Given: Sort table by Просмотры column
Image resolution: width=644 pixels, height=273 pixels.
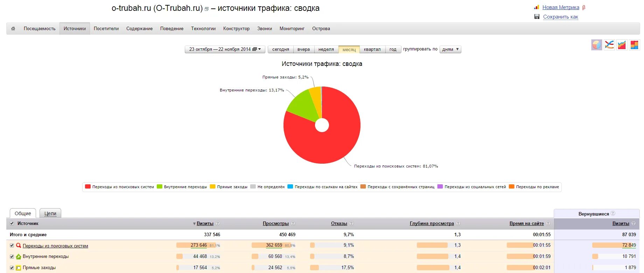Looking at the screenshot, I should [x=276, y=224].
